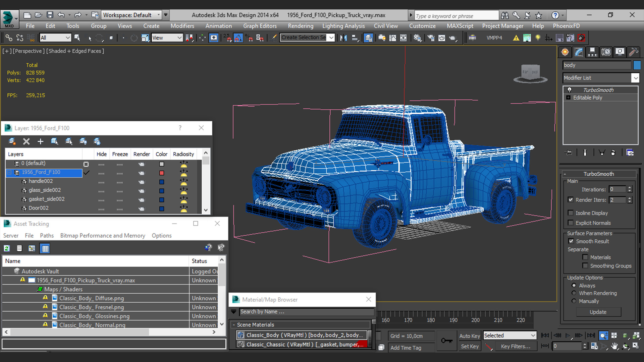The width and height of the screenshot is (644, 362).
Task: Click the body object color swatch
Action: (x=637, y=65)
